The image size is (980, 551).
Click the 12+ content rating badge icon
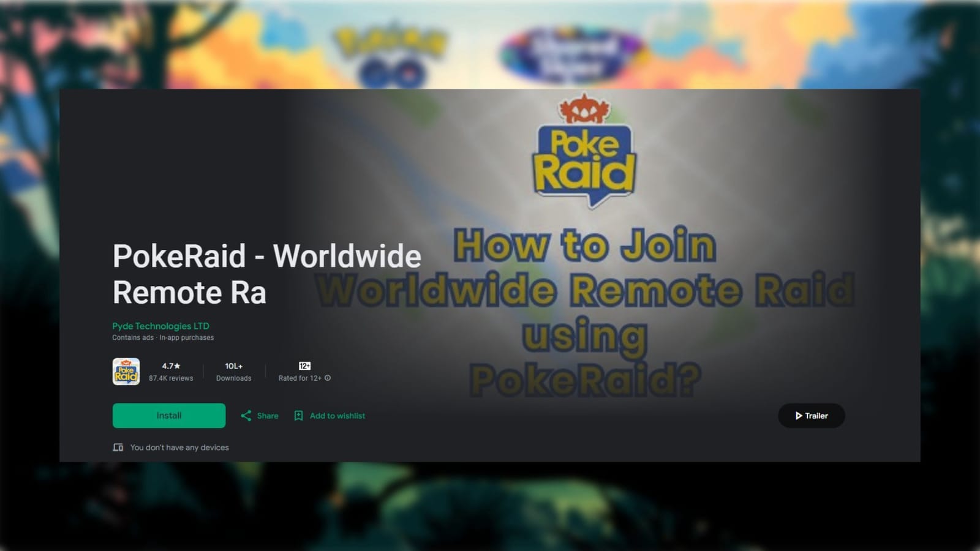click(304, 365)
